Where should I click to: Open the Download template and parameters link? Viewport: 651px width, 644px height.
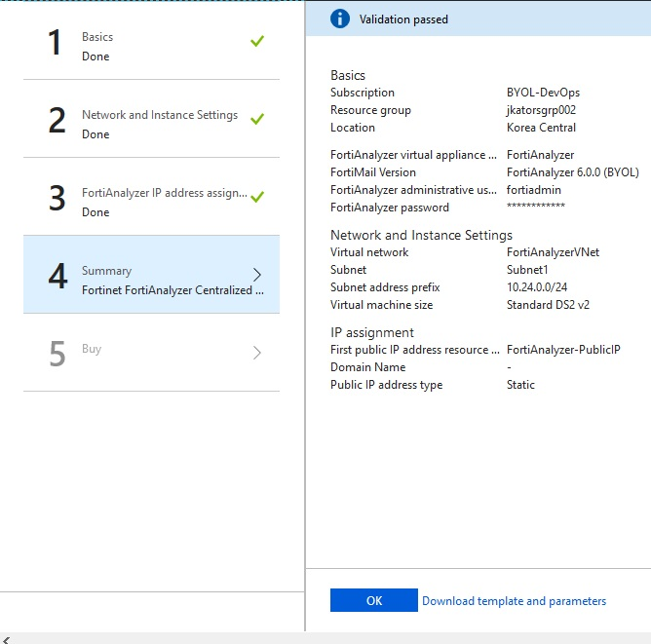click(x=514, y=601)
